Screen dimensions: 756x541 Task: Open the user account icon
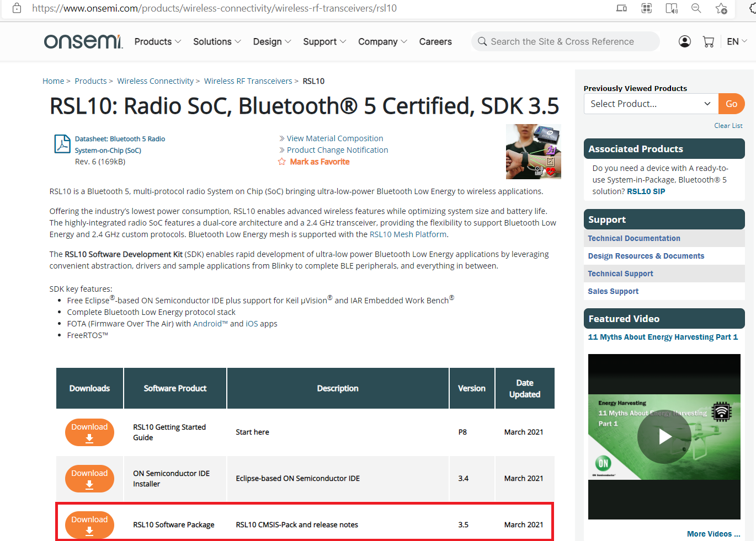(x=685, y=41)
